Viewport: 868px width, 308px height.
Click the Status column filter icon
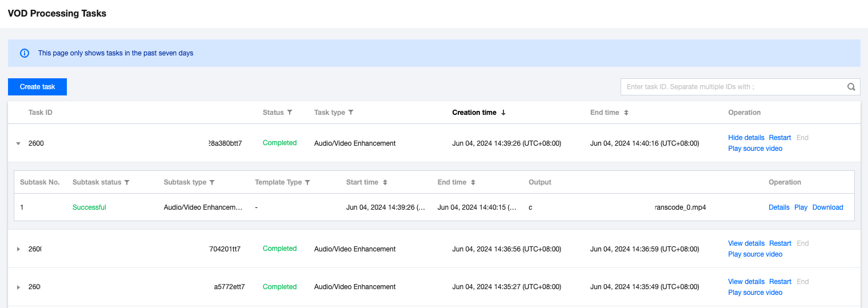coord(290,113)
